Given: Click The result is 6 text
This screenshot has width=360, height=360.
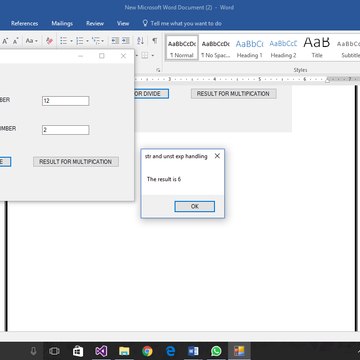Looking at the screenshot, I should click(164, 179).
